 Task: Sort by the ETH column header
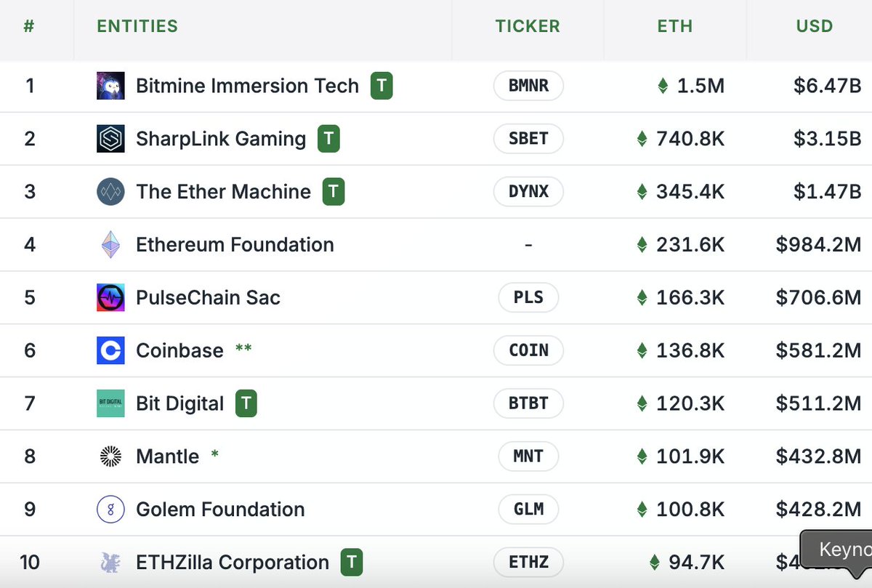click(x=674, y=26)
